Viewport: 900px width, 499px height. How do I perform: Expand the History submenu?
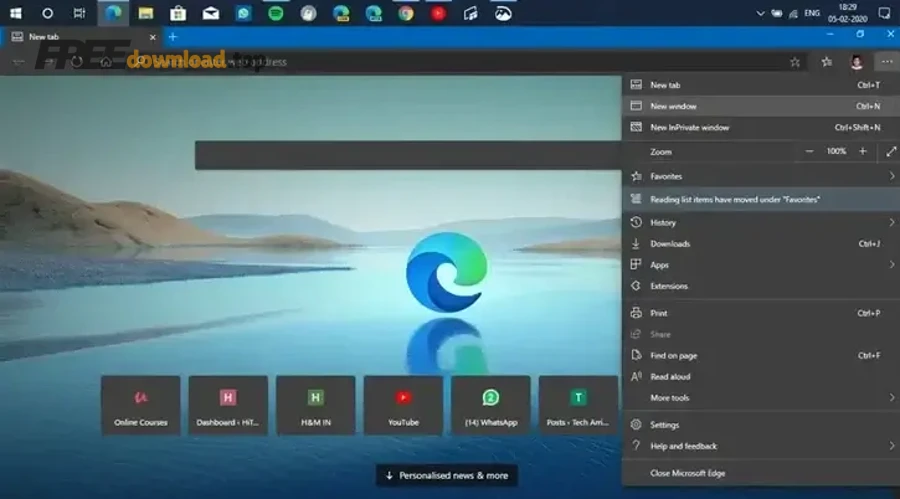tap(761, 222)
